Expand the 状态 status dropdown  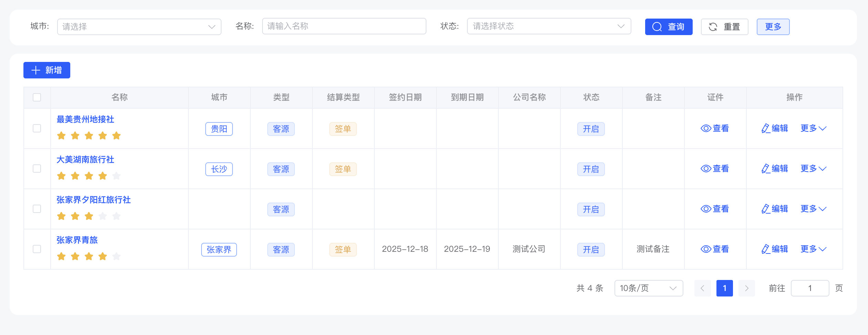549,26
